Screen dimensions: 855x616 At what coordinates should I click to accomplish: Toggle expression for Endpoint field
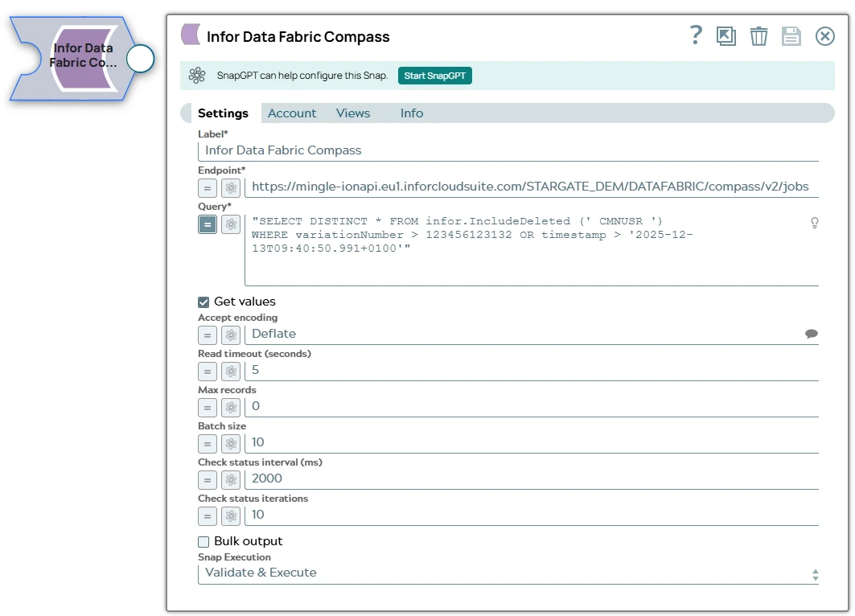(208, 188)
